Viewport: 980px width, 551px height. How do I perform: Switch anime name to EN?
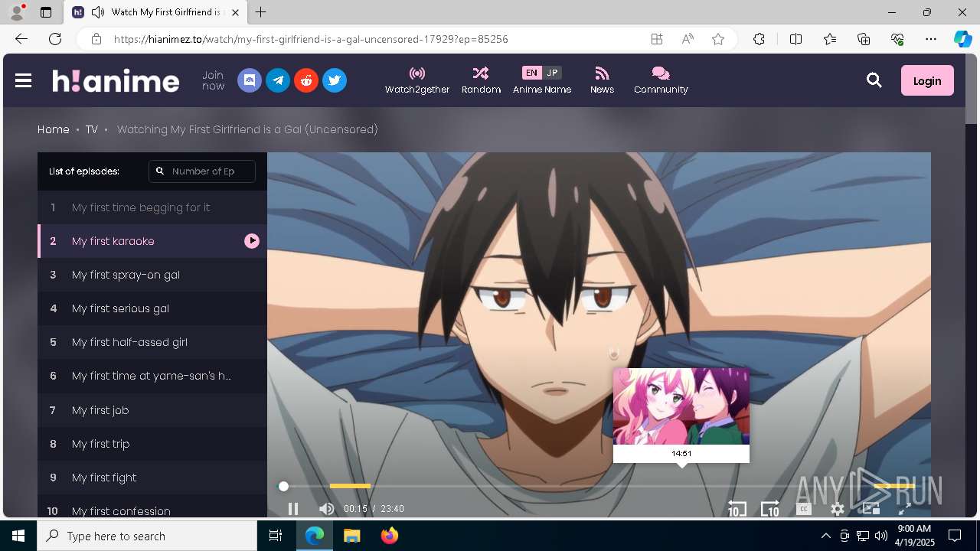click(x=531, y=73)
